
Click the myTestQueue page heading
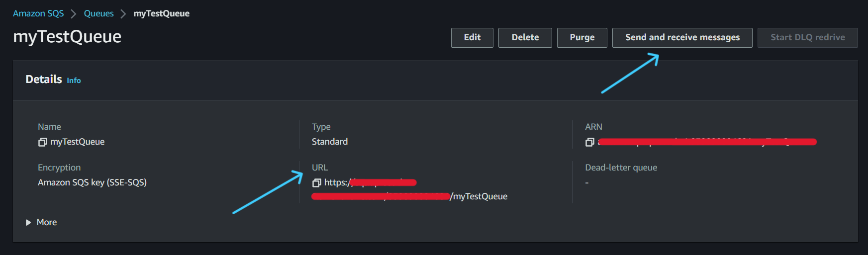67,37
